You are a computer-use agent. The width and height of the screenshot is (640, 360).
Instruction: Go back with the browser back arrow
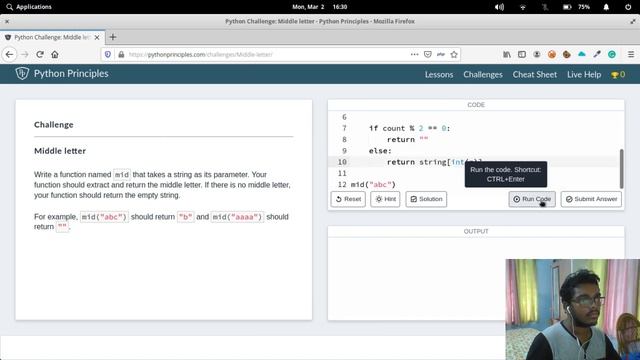pyautogui.click(x=9, y=54)
